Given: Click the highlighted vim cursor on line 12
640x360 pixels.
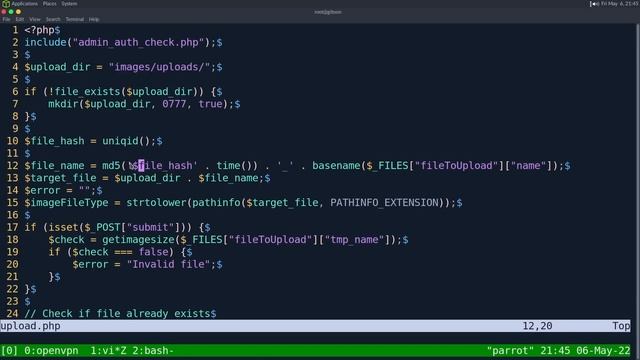Looking at the screenshot, I should click(141, 165).
